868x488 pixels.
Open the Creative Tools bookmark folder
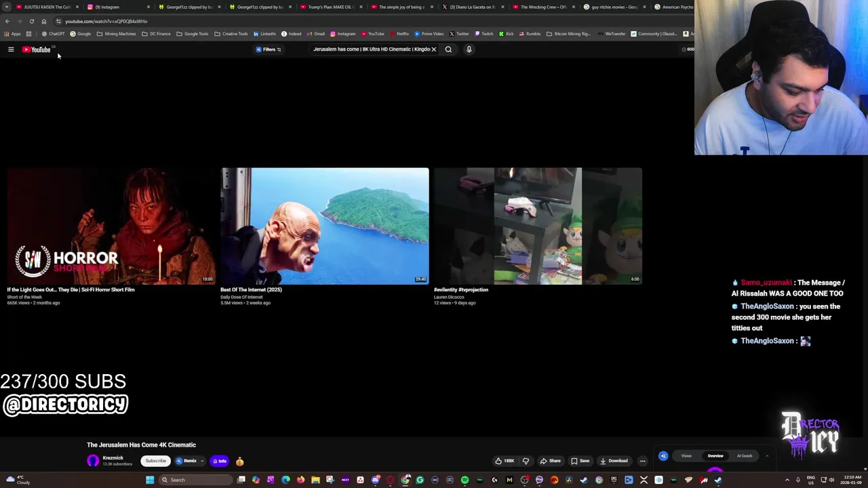pyautogui.click(x=231, y=34)
